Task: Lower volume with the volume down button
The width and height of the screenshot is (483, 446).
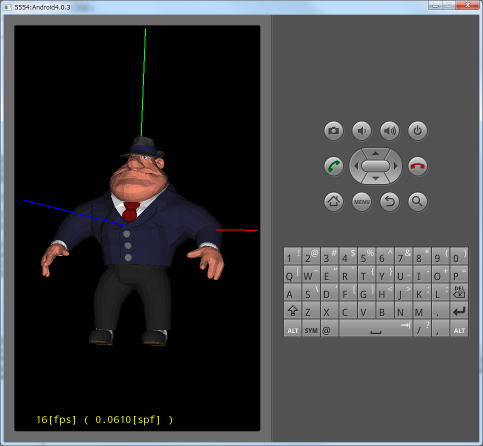Action: (361, 130)
